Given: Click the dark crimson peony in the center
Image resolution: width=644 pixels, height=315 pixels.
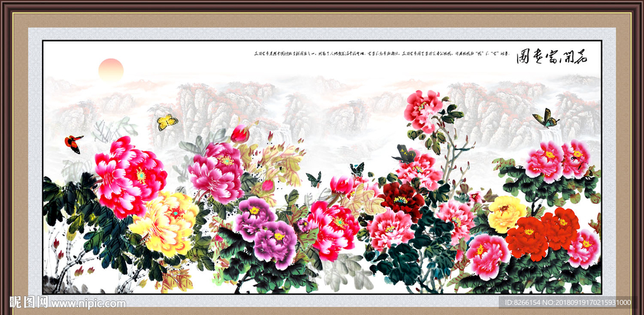Looking at the screenshot, I should [401, 201].
